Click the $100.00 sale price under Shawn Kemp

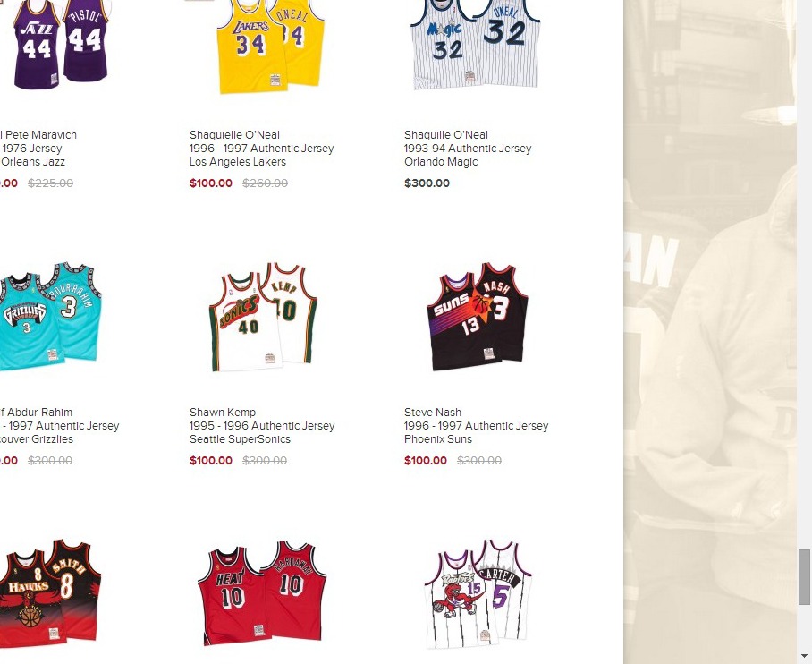pos(211,460)
